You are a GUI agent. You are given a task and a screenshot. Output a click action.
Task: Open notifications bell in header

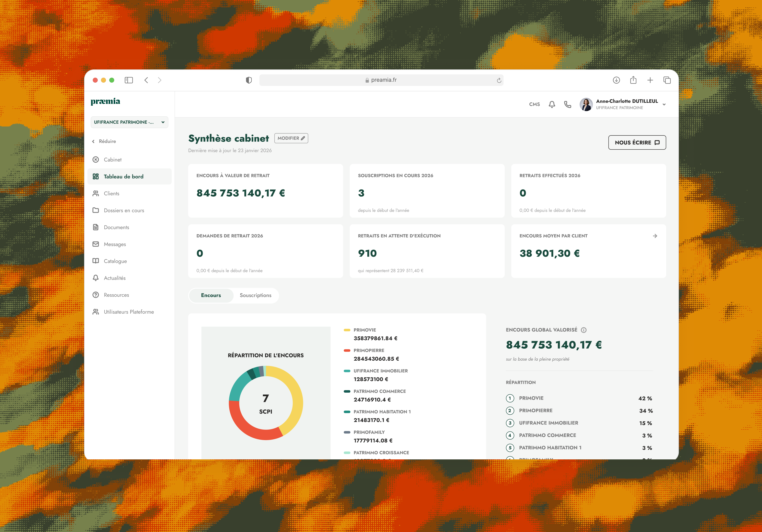552,104
